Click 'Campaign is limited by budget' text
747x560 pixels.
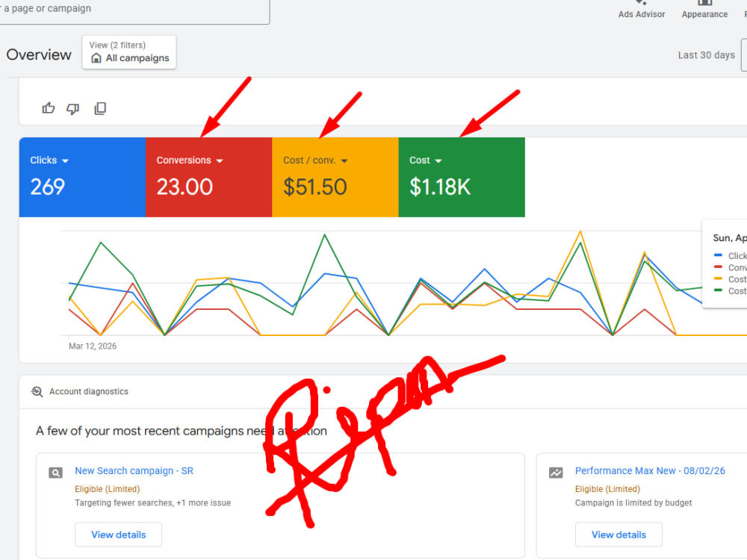coord(633,503)
